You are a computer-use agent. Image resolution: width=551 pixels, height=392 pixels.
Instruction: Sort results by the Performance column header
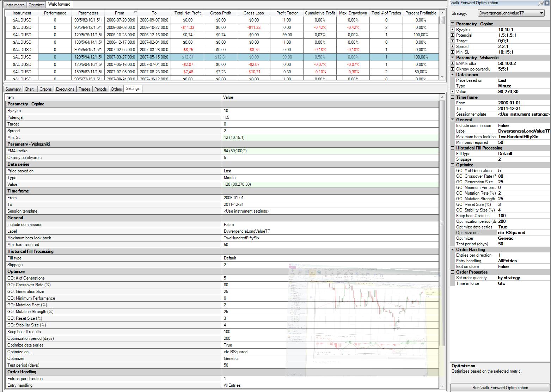coord(55,13)
